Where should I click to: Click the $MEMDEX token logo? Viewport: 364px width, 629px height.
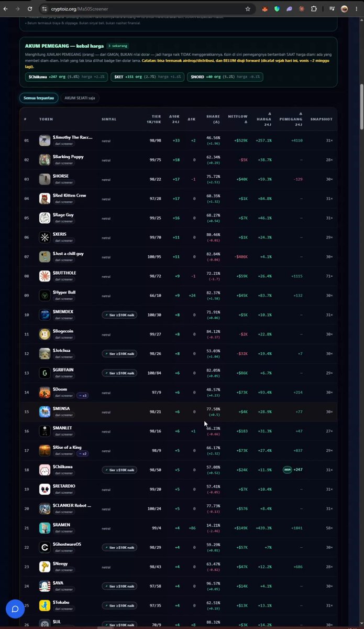click(45, 315)
